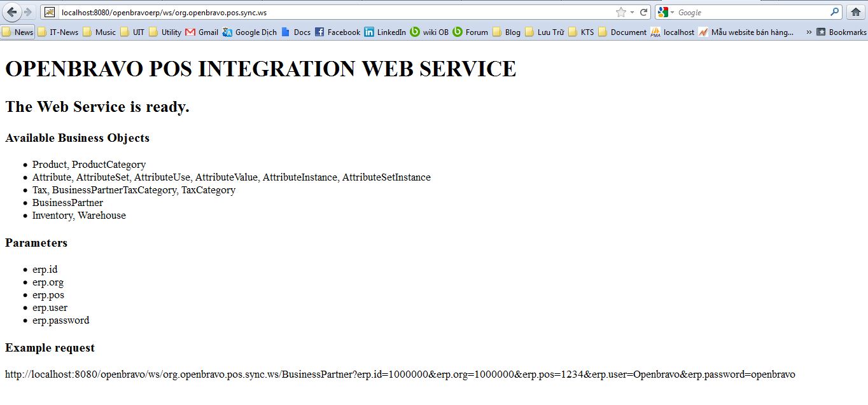Click the 'Tax, BusinessPartnerTaxCategory, TaxCategory' item
The image size is (868, 405).
(134, 190)
